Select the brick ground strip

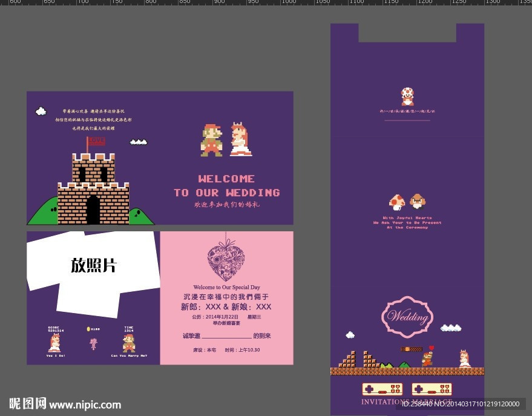click(407, 372)
